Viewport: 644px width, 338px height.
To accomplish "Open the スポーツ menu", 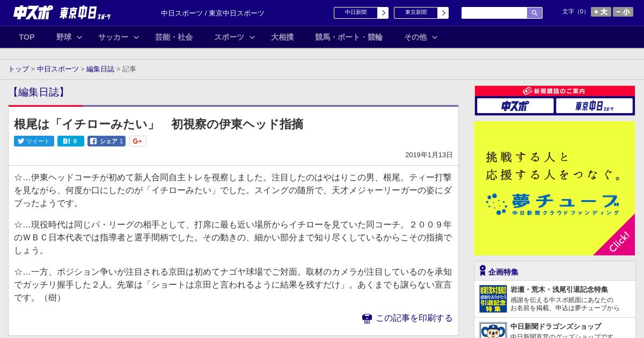I will click(229, 37).
